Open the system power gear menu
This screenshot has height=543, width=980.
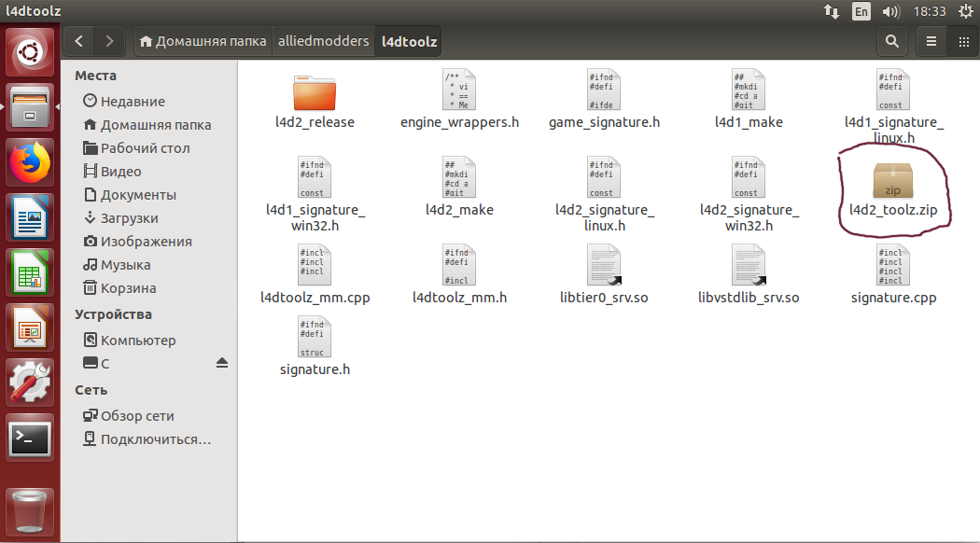coord(966,11)
